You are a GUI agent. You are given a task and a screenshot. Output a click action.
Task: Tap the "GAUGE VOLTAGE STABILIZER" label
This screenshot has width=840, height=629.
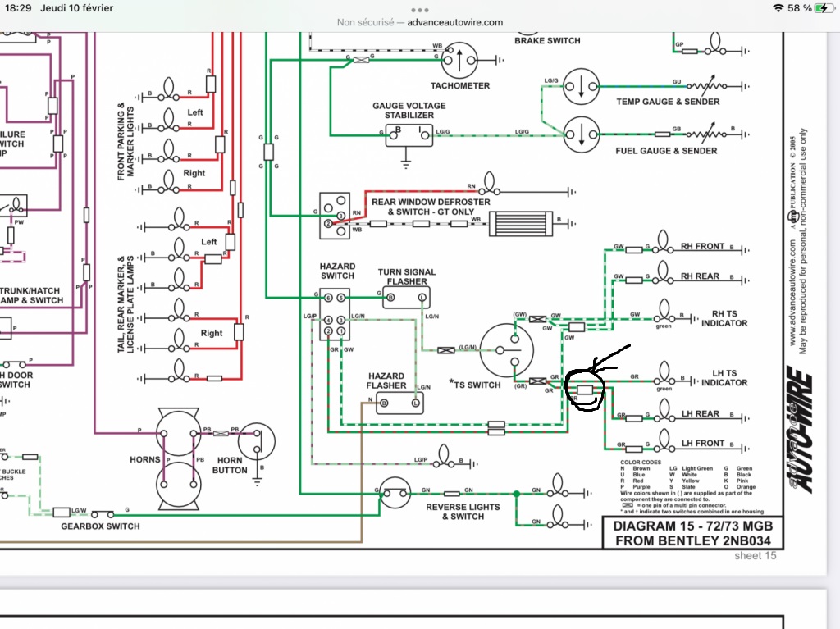pos(409,111)
